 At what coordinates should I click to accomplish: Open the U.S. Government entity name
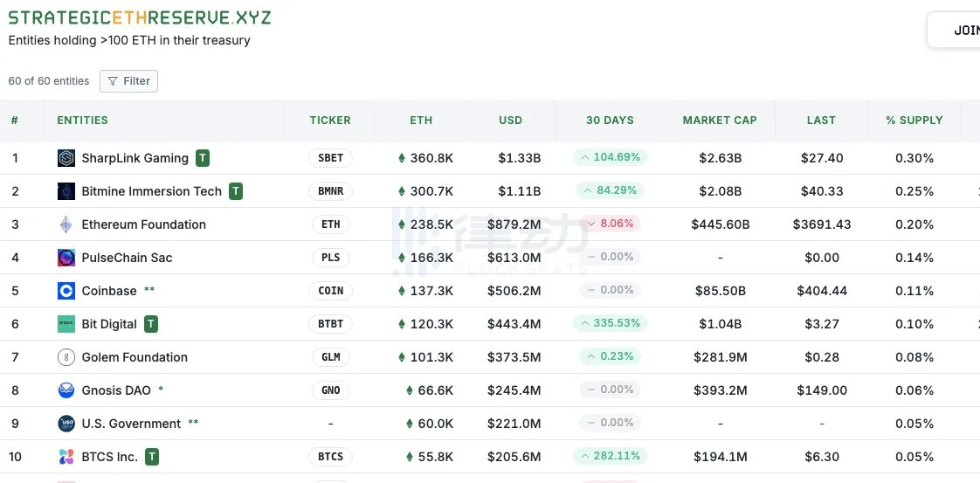click(x=131, y=424)
